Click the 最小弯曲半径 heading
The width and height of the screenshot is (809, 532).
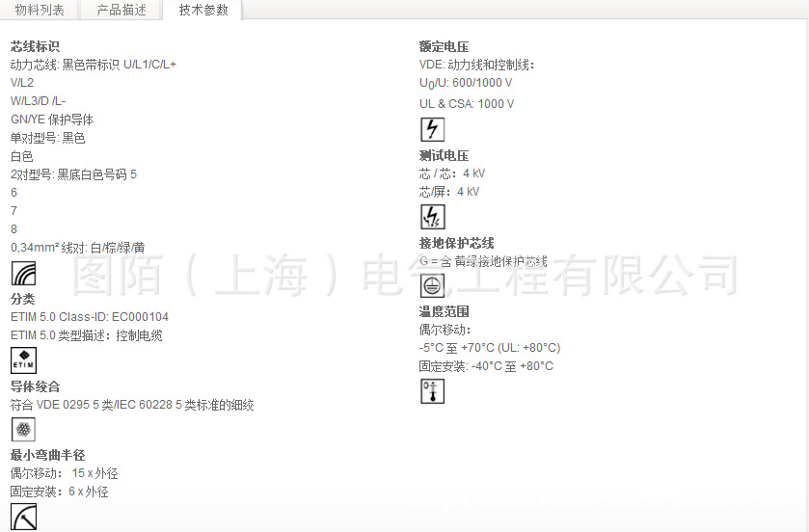[47, 455]
